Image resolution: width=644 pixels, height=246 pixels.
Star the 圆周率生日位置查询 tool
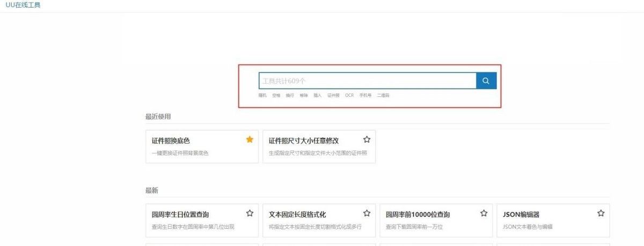(x=250, y=213)
